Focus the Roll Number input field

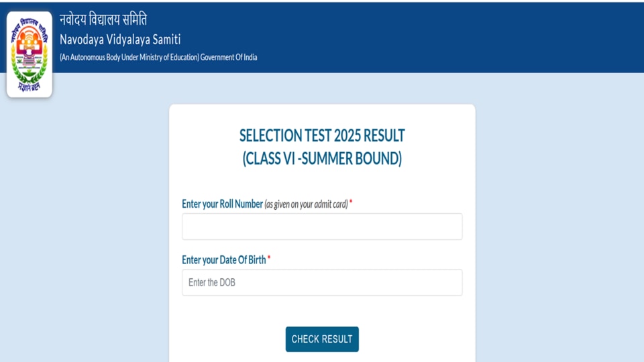[x=322, y=227]
